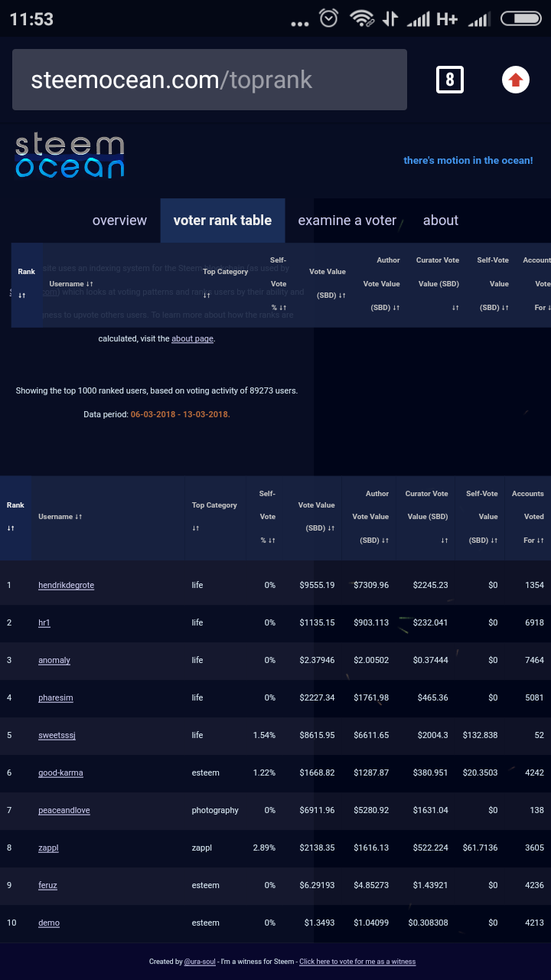Sort main table by Author Vote Value

(370, 517)
